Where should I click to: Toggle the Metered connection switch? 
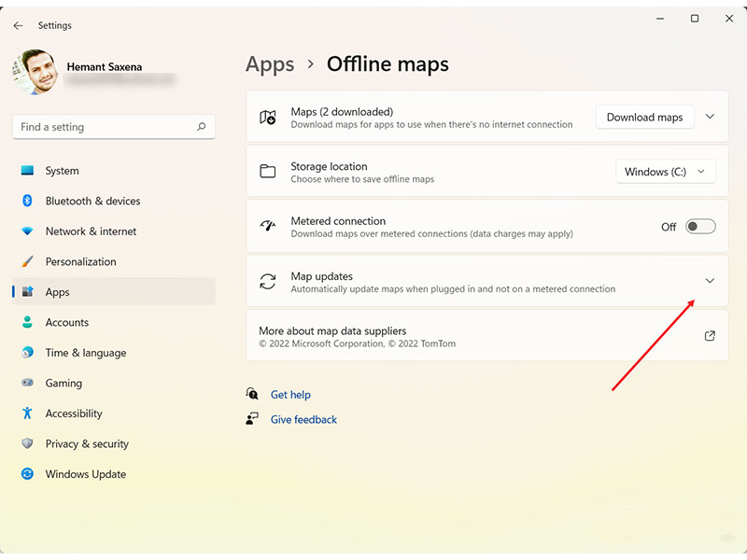700,227
